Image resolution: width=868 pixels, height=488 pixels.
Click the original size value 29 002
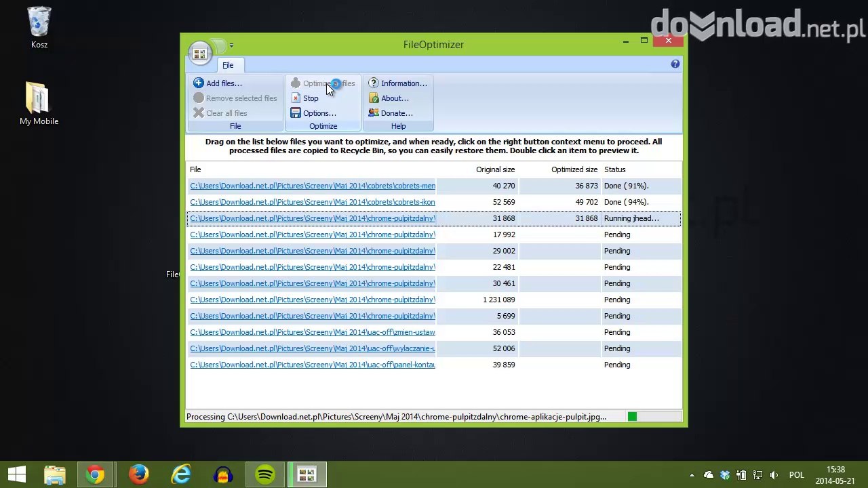click(x=504, y=251)
